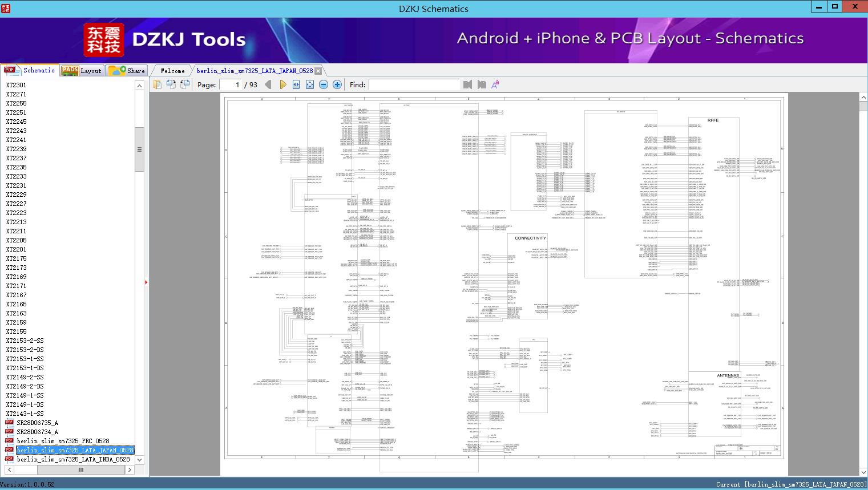This screenshot has width=868, height=490.
Task: Zoom in on the schematic
Action: tap(337, 84)
